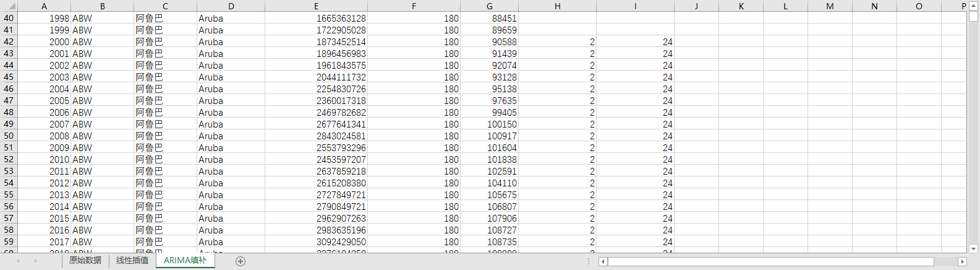Select column D header
The width and height of the screenshot is (980, 270).
click(x=231, y=6)
